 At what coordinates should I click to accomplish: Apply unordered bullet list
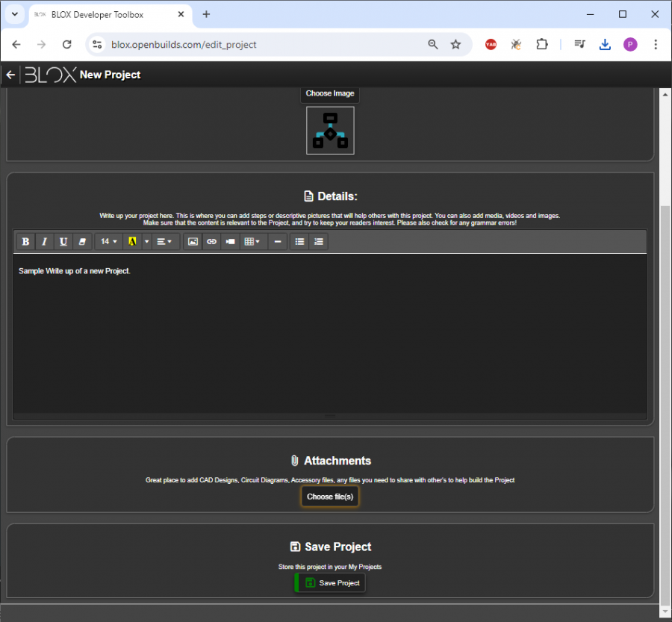pos(299,242)
